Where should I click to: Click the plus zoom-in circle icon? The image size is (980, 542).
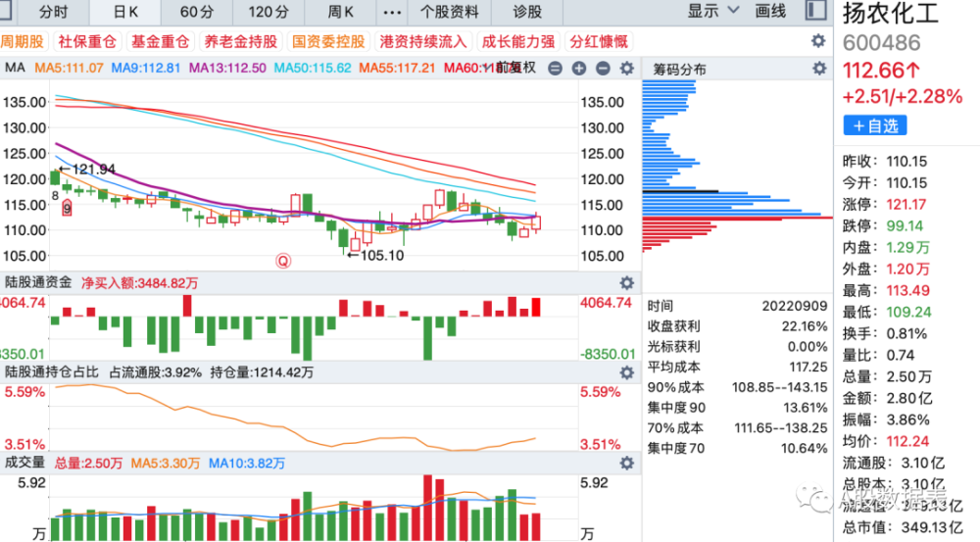pyautogui.click(x=579, y=69)
